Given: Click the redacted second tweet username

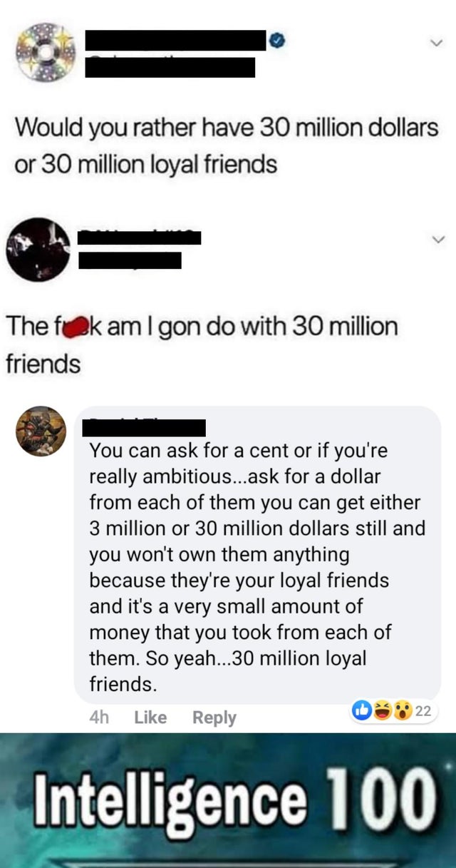Looking at the screenshot, I should (x=139, y=237).
